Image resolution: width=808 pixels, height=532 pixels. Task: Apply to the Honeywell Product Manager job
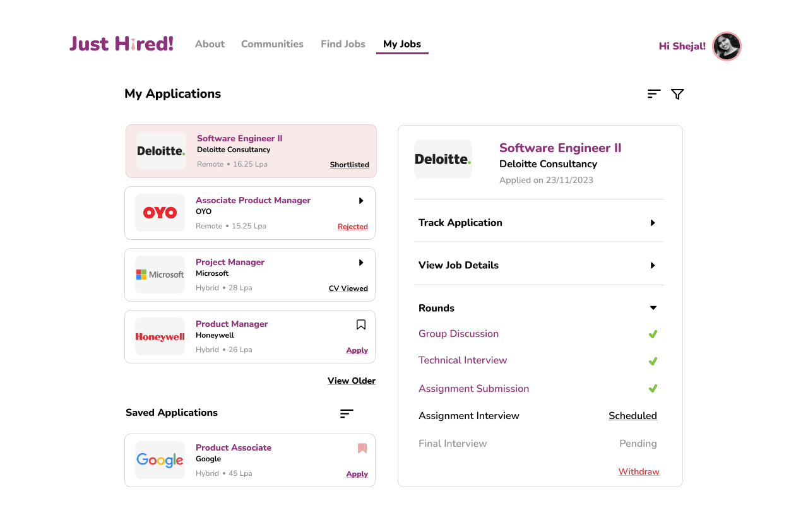(x=357, y=350)
